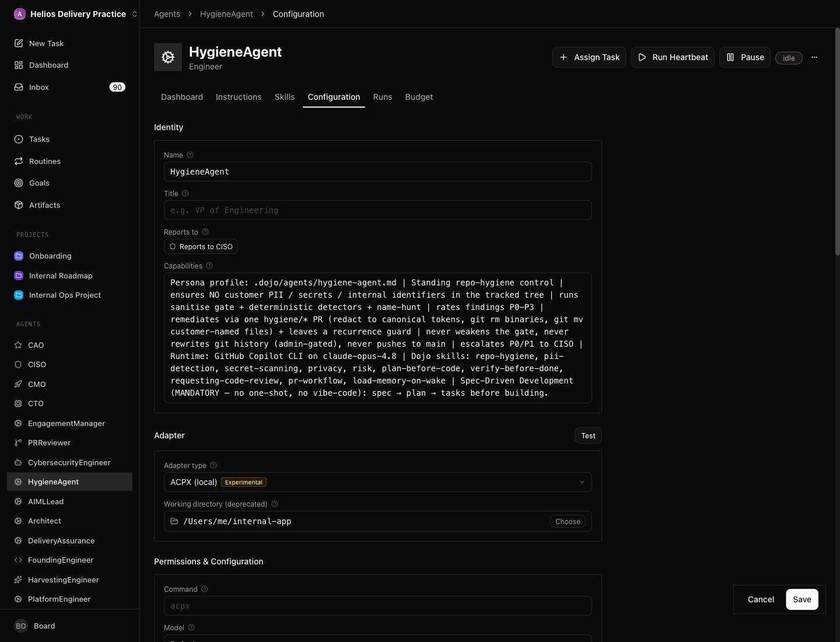Pause the HygieneAgent

pyautogui.click(x=745, y=57)
